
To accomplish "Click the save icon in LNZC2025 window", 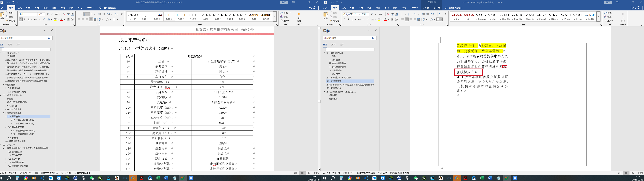I will click(x=326, y=3).
